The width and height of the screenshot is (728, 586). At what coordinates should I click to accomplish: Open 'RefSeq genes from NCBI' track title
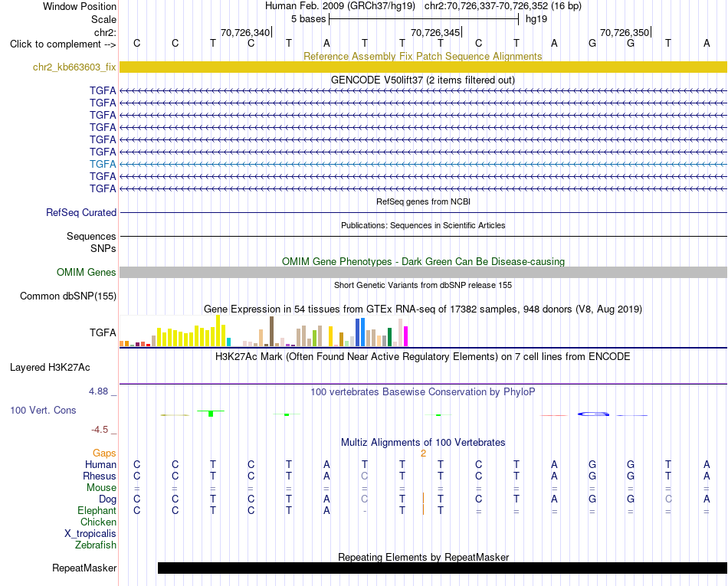tap(423, 201)
